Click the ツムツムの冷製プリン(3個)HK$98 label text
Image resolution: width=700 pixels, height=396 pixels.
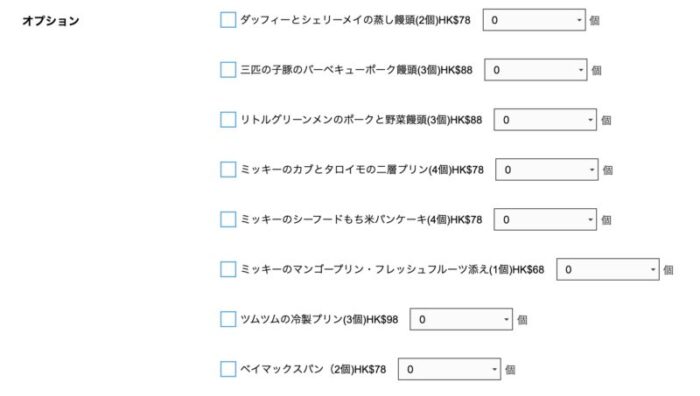[x=319, y=319]
